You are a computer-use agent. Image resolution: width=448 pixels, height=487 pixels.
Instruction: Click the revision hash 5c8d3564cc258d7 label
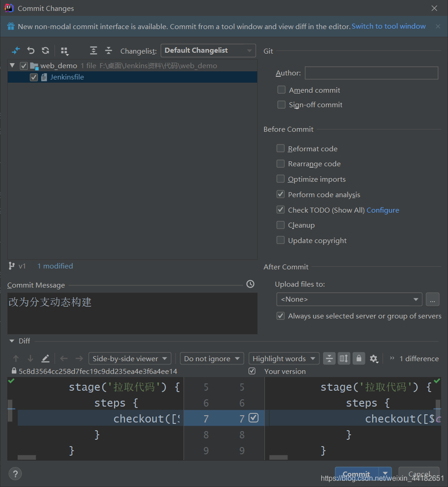[x=98, y=371]
